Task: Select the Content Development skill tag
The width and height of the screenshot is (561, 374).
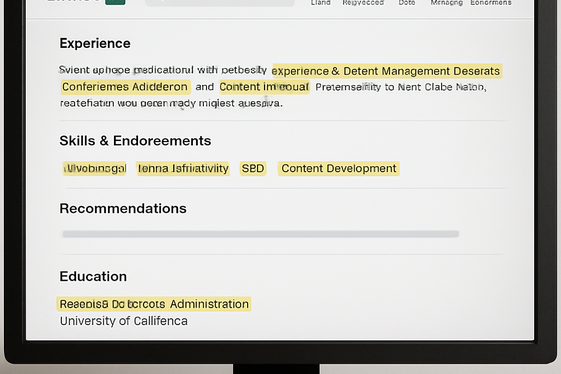Action: [x=338, y=169]
